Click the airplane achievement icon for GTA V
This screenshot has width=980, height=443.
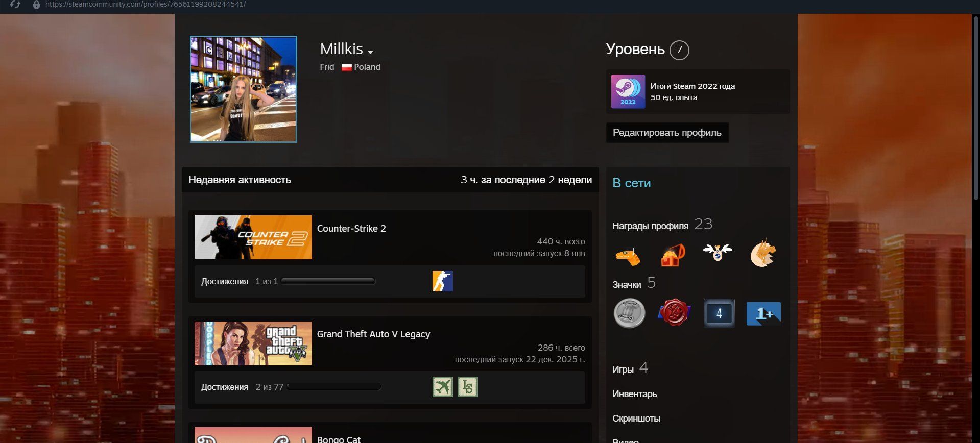[x=442, y=387]
